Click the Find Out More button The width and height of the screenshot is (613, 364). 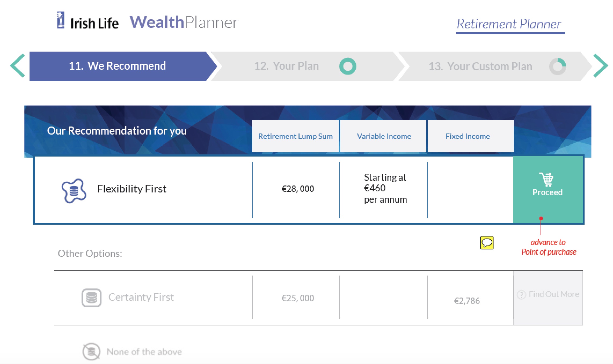click(553, 295)
